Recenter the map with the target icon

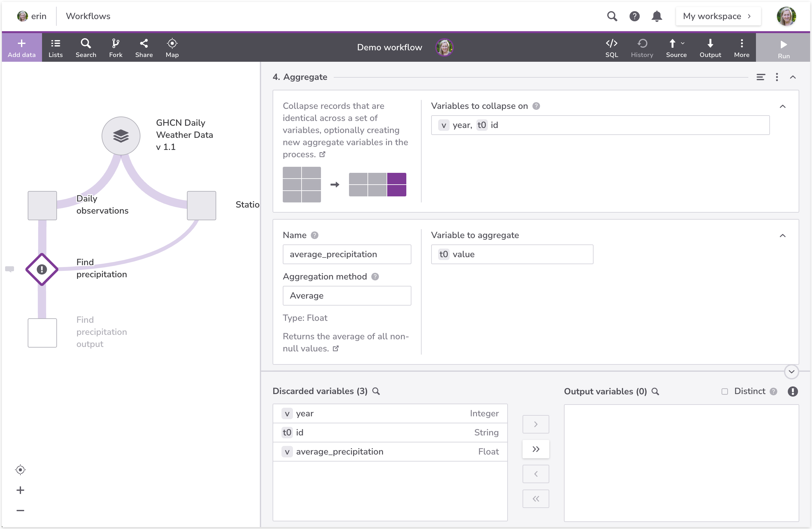[20, 470]
